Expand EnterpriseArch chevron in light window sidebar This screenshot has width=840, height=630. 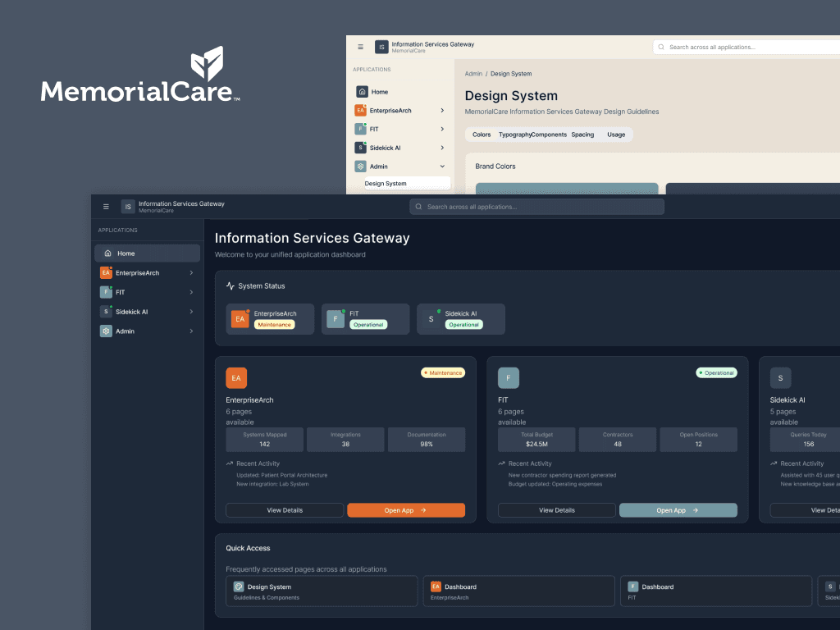(x=442, y=111)
